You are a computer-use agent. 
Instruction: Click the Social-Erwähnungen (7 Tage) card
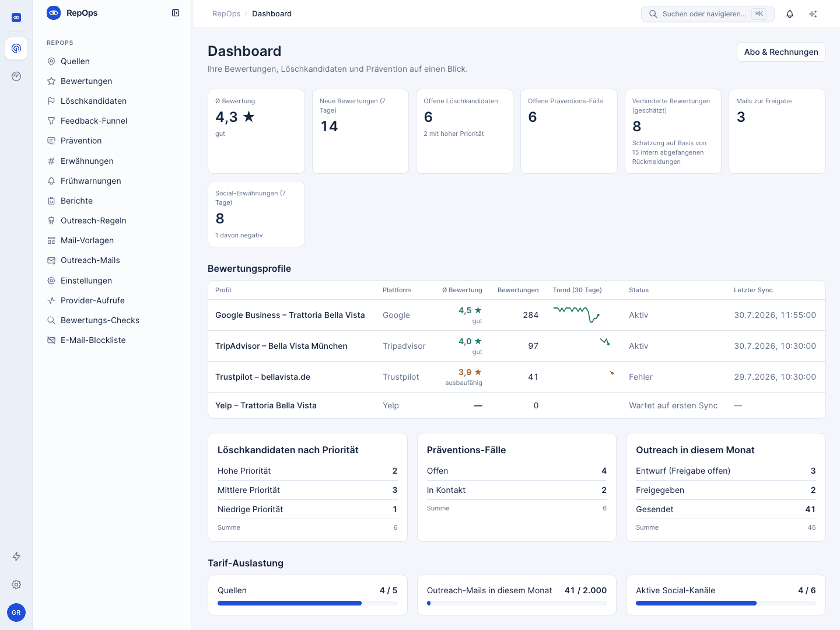point(256,214)
